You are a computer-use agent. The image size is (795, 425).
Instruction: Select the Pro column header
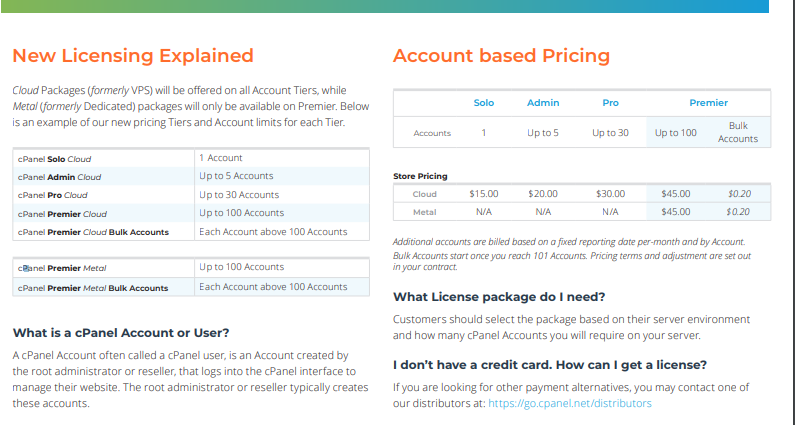pyautogui.click(x=610, y=103)
